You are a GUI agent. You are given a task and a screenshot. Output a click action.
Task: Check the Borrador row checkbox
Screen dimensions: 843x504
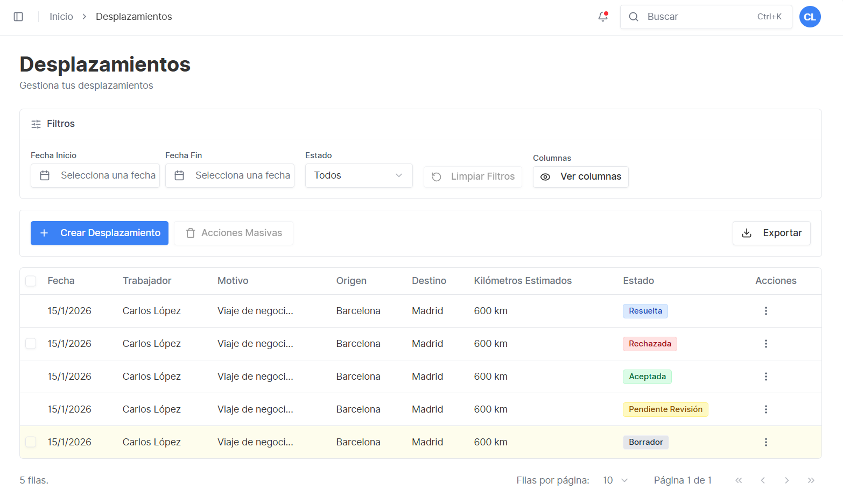click(x=31, y=442)
